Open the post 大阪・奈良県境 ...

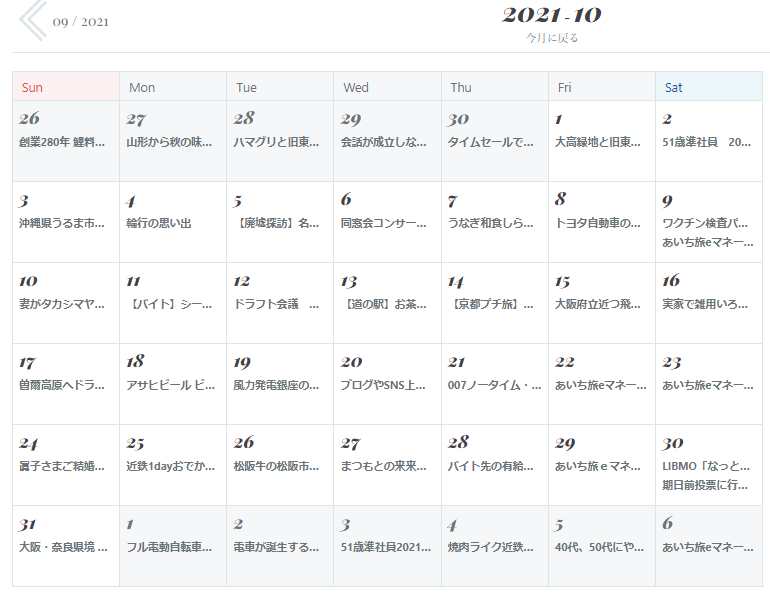63,547
